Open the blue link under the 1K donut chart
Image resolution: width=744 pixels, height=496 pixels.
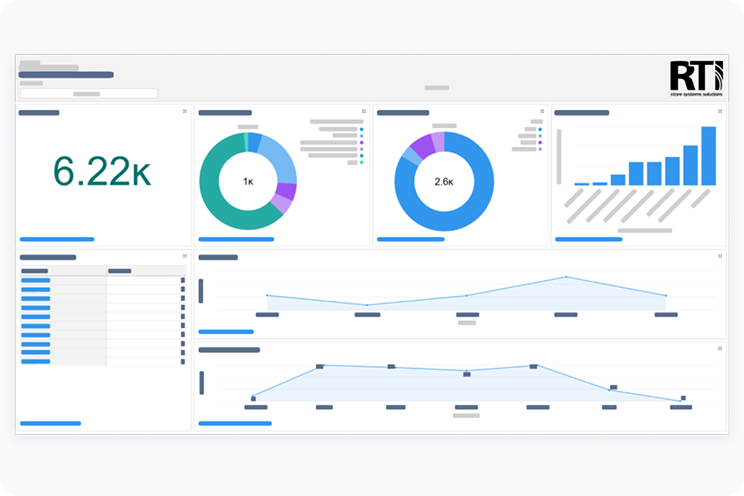(236, 239)
